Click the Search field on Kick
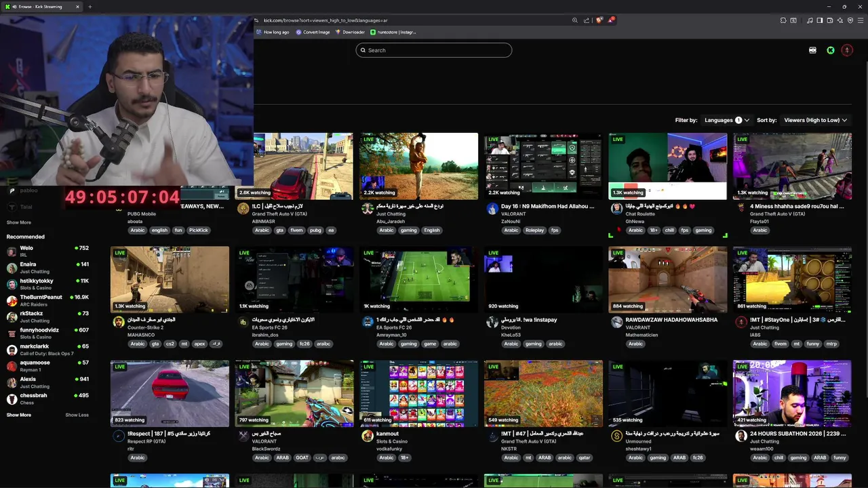868x488 pixels. [x=433, y=50]
